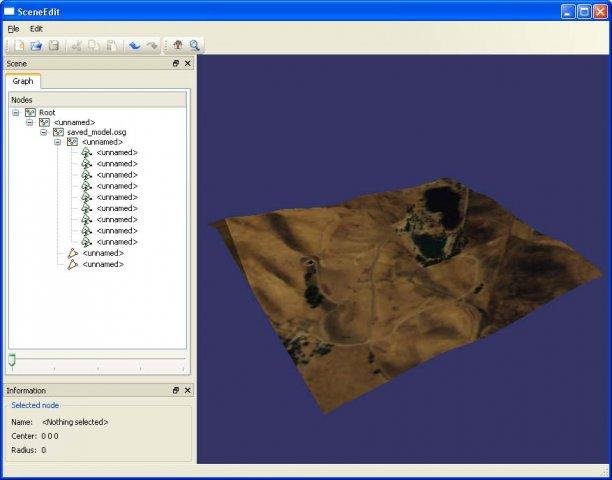Image resolution: width=612 pixels, height=480 pixels.
Task: Click the Redo arrow toolbar icon
Action: click(x=151, y=45)
